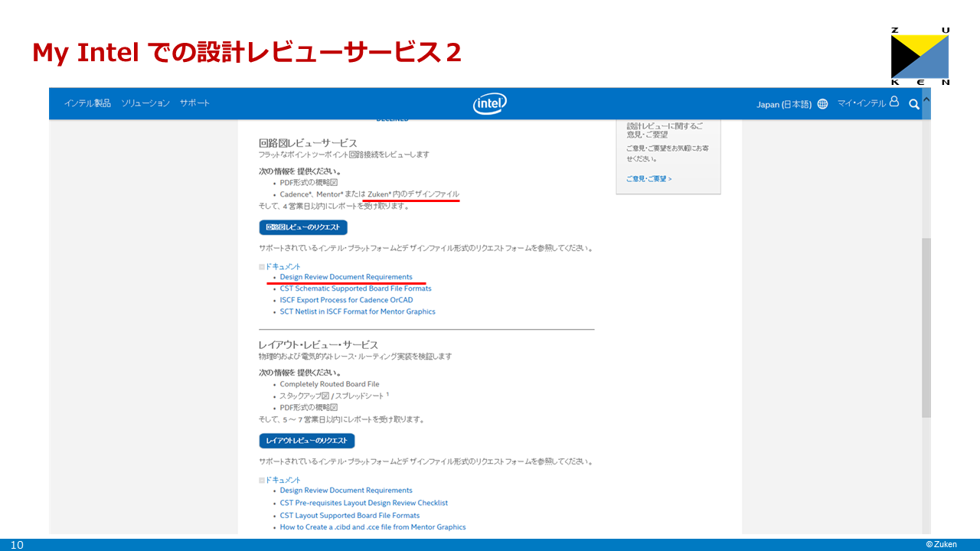Click the browser vertical scrollbar thumb
Viewport: 980px width, 551px height.
click(926, 328)
